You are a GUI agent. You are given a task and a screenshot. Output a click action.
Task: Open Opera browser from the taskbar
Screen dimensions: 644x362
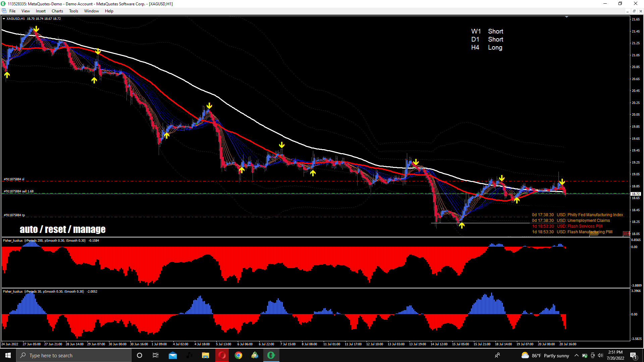point(222,355)
